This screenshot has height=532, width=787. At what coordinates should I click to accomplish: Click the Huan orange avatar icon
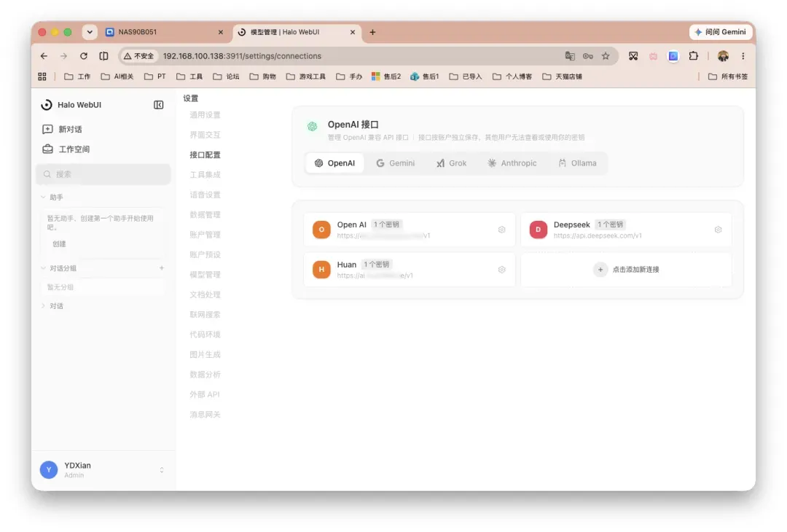tap(322, 270)
